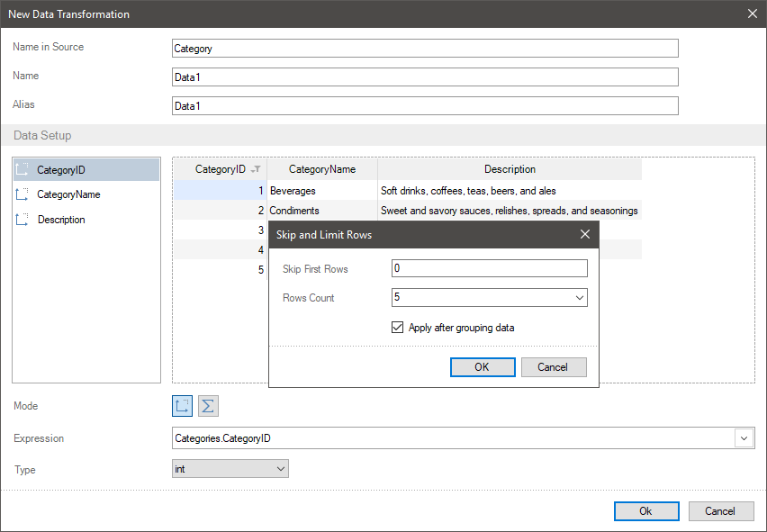
Task: Click the Description field dimension icon
Action: click(x=23, y=220)
